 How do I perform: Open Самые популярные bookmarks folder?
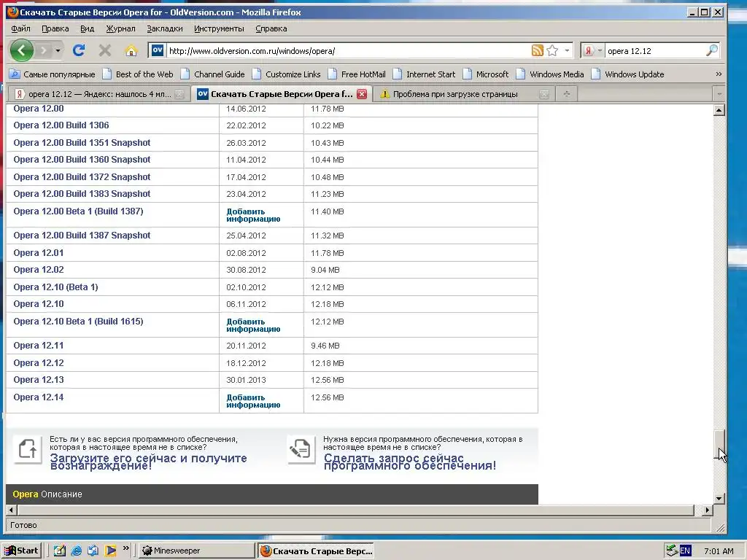(x=53, y=74)
